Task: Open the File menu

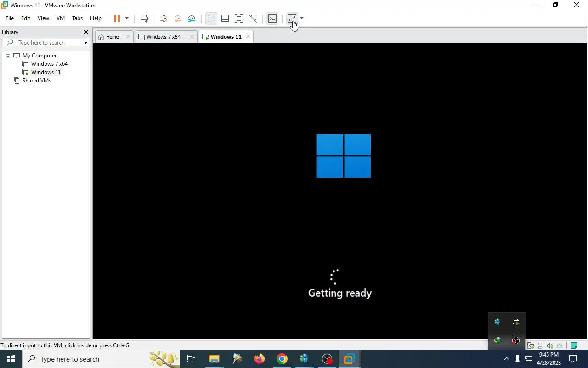Action: point(9,18)
